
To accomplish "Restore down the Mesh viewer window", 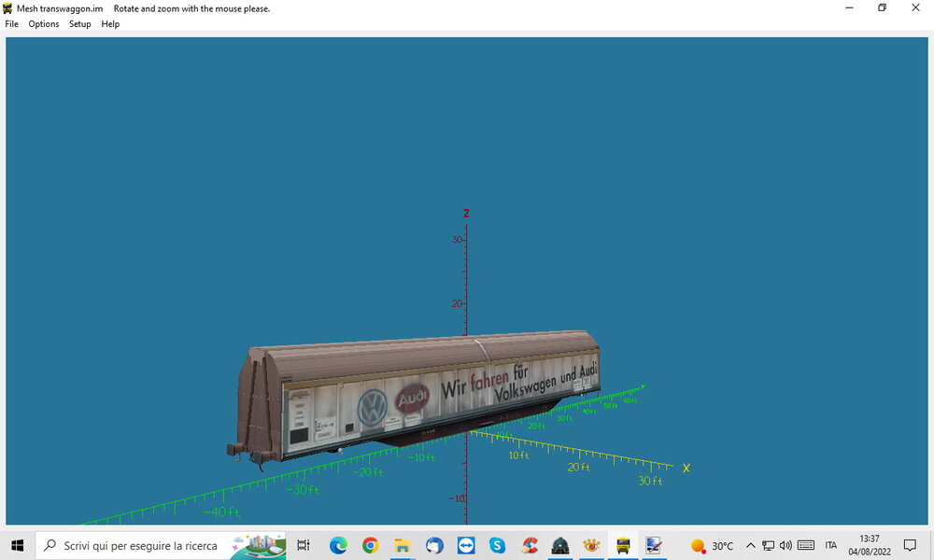I will [x=883, y=7].
